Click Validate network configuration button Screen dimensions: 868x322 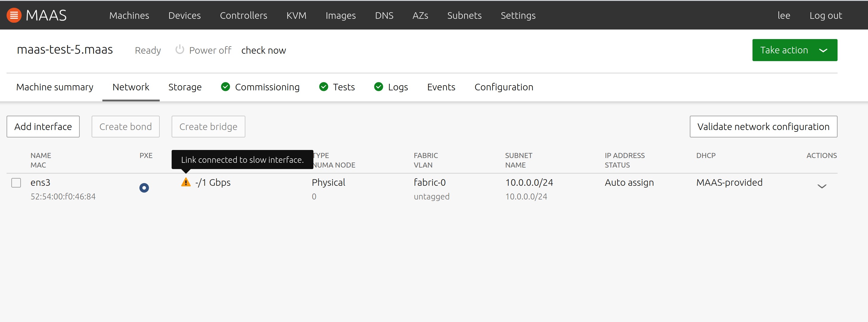pyautogui.click(x=763, y=126)
